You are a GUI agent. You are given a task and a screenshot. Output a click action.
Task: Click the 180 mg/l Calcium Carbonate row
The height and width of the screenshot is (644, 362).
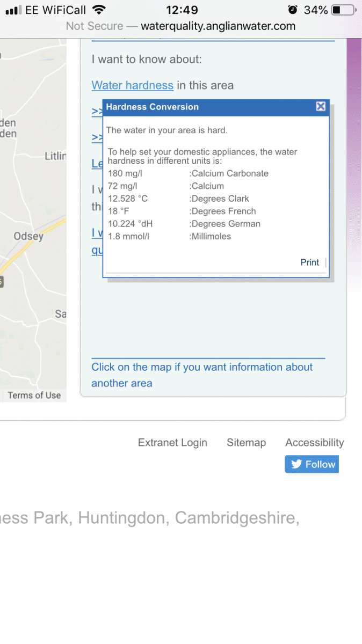188,173
